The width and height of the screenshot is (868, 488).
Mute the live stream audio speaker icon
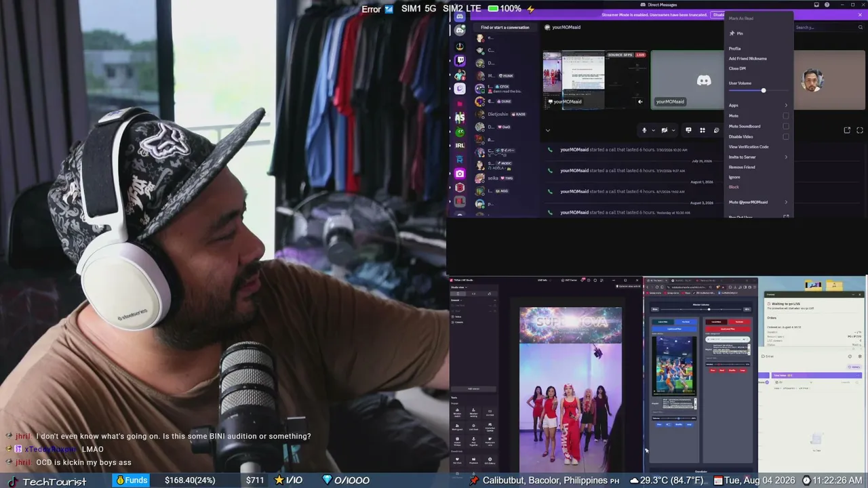tap(640, 102)
